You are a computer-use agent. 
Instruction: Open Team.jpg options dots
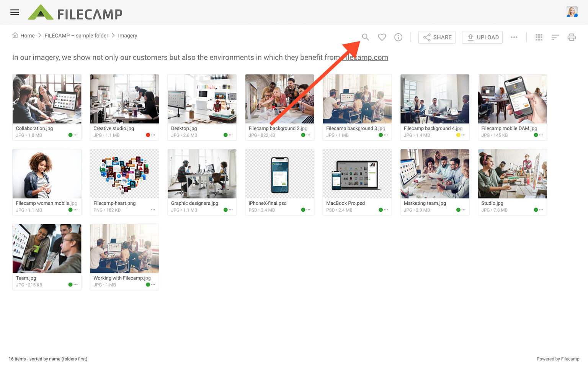pos(75,284)
